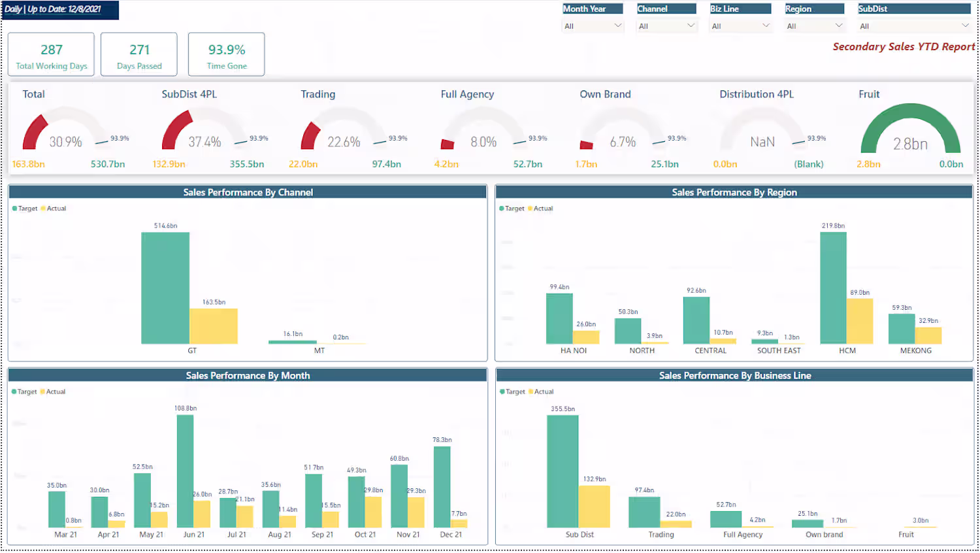
Task: Select Sales Performance By Business Line header
Action: pyautogui.click(x=735, y=375)
